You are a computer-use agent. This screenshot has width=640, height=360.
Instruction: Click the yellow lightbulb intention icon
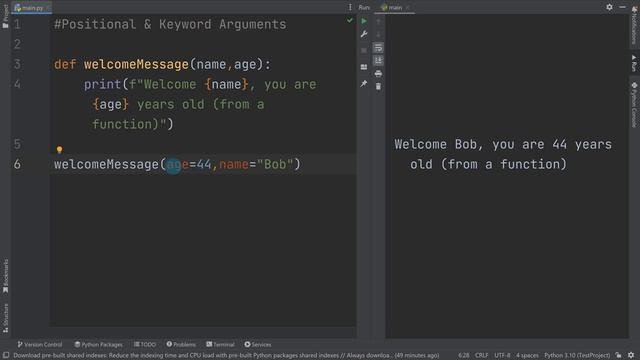click(x=60, y=150)
